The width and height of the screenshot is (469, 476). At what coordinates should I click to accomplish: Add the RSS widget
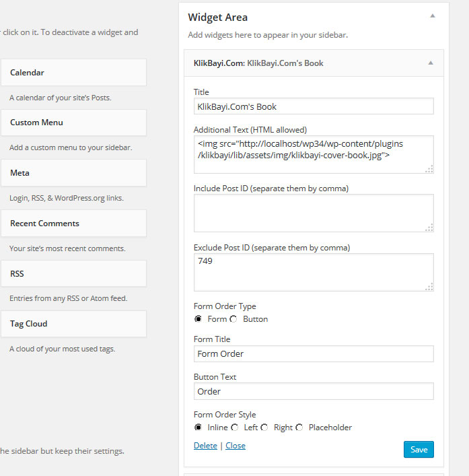(x=74, y=273)
